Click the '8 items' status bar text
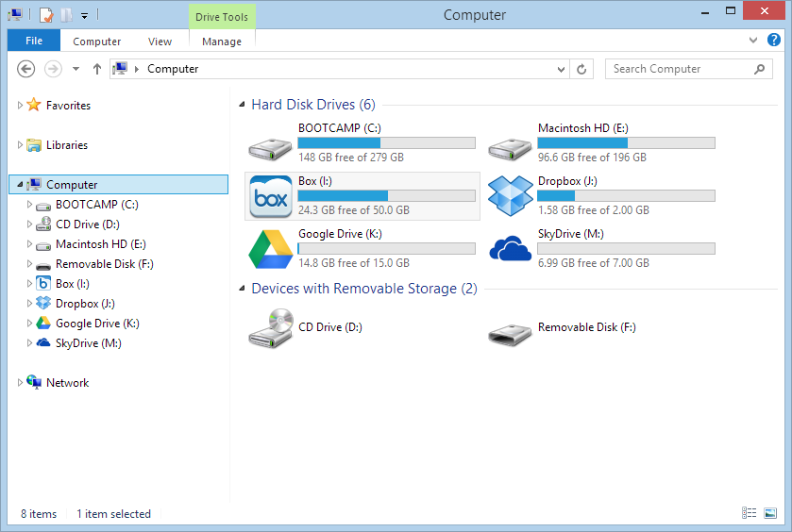The height and width of the screenshot is (532, 792). 39,514
